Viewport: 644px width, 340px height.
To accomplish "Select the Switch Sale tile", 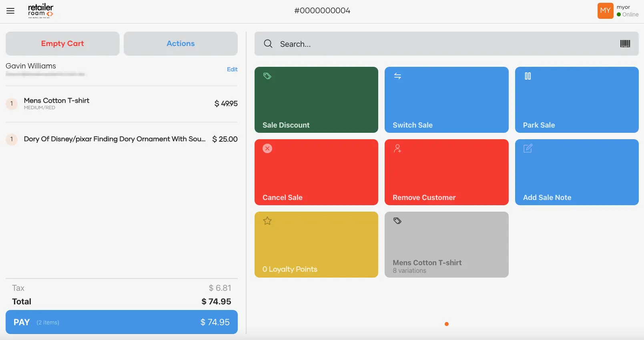I will tap(446, 100).
